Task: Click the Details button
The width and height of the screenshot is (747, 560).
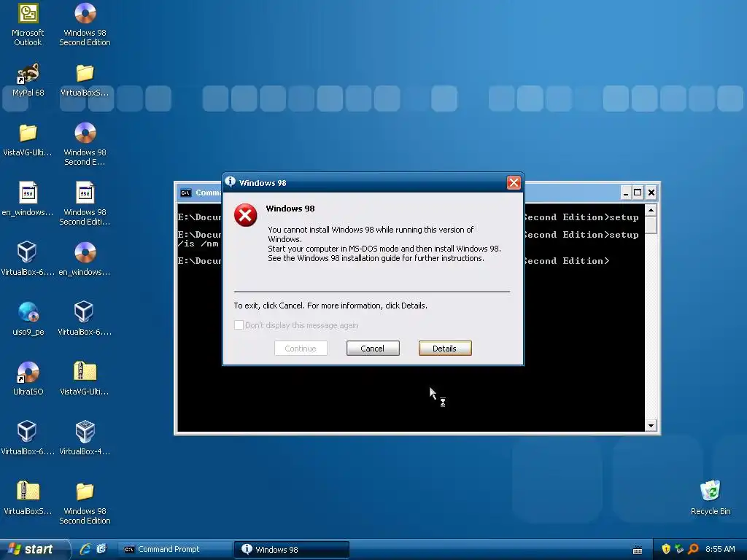Action: [x=445, y=348]
